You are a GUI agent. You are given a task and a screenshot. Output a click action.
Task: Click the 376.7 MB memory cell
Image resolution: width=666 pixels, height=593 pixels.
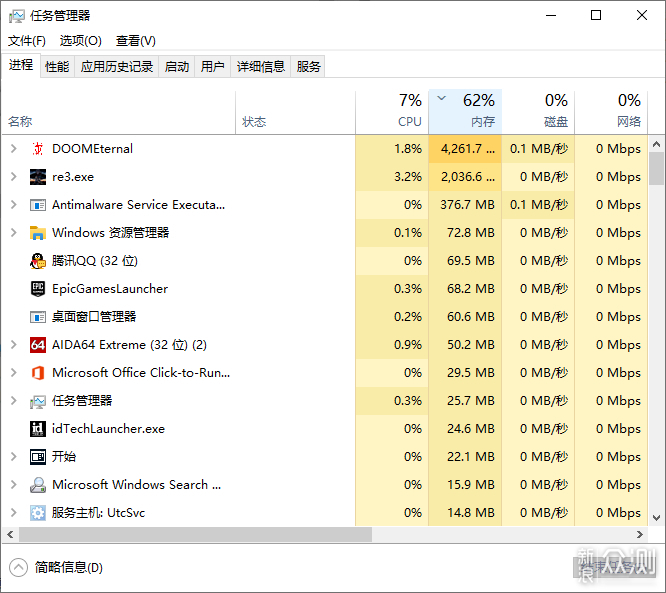(x=465, y=205)
